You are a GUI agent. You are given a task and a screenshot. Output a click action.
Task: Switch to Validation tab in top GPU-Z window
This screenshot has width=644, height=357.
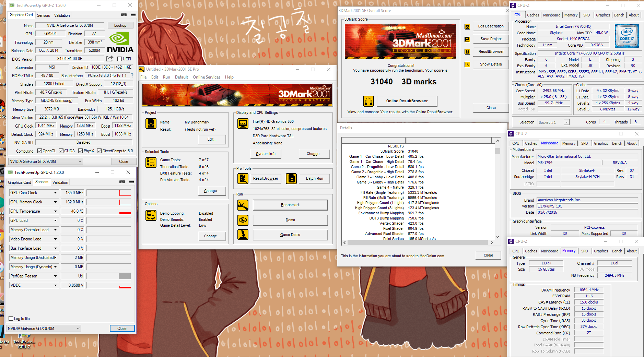point(62,15)
